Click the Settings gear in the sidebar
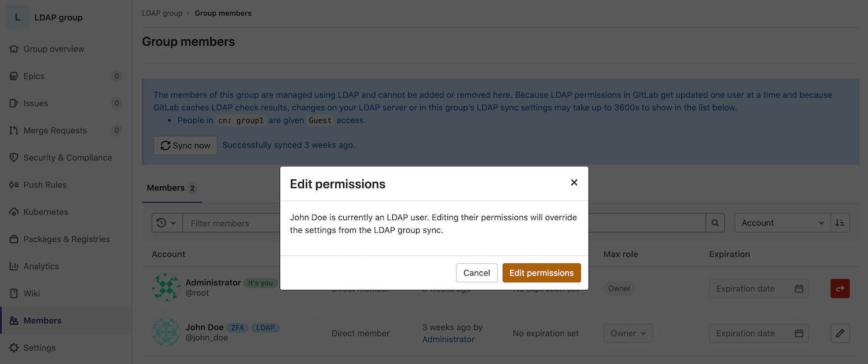 click(x=14, y=348)
